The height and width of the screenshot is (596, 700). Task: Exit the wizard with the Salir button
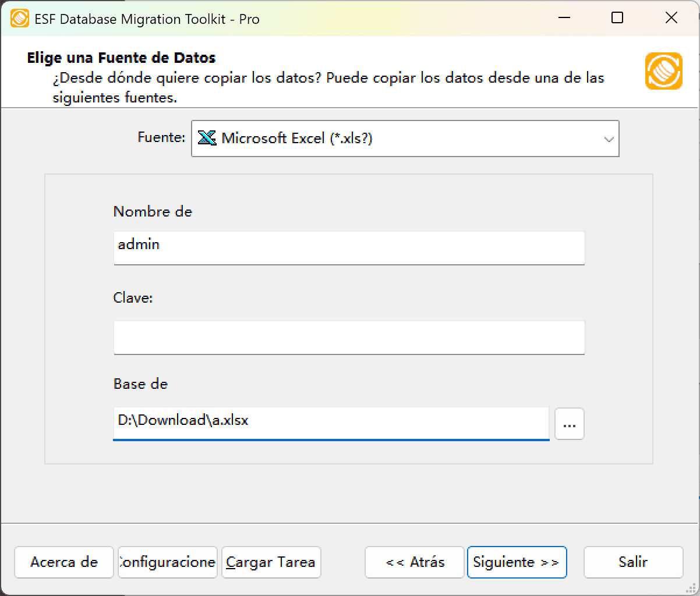(x=633, y=562)
